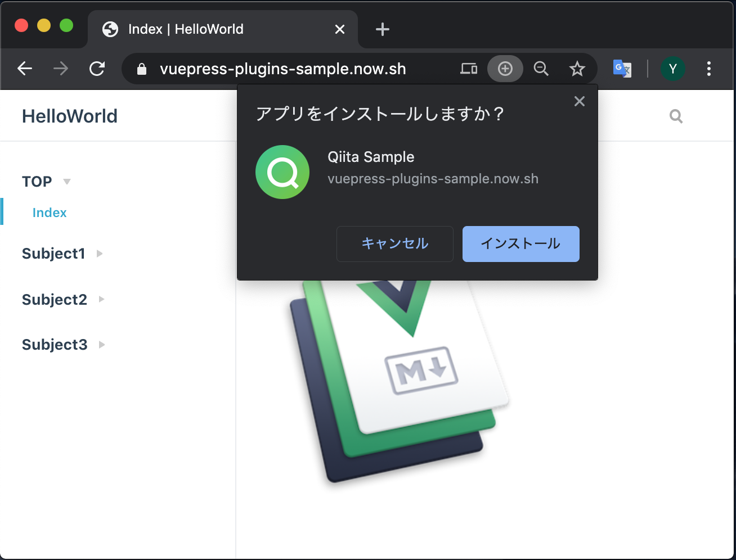This screenshot has height=560, width=736.
Task: Click the green fullscreen window button
Action: coord(66,25)
